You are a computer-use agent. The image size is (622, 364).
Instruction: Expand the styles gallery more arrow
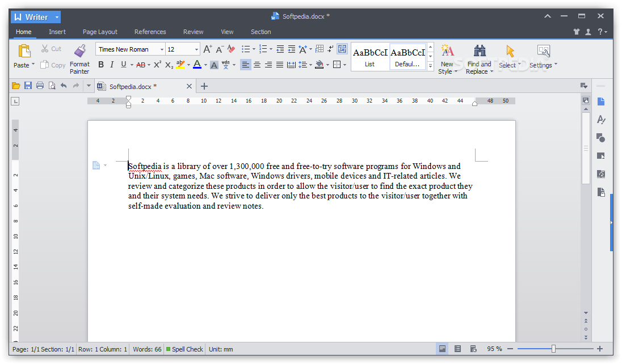[430, 66]
